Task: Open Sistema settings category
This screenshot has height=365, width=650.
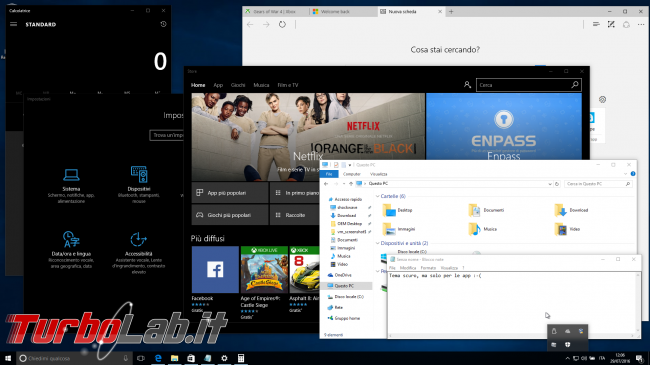Action: click(71, 185)
